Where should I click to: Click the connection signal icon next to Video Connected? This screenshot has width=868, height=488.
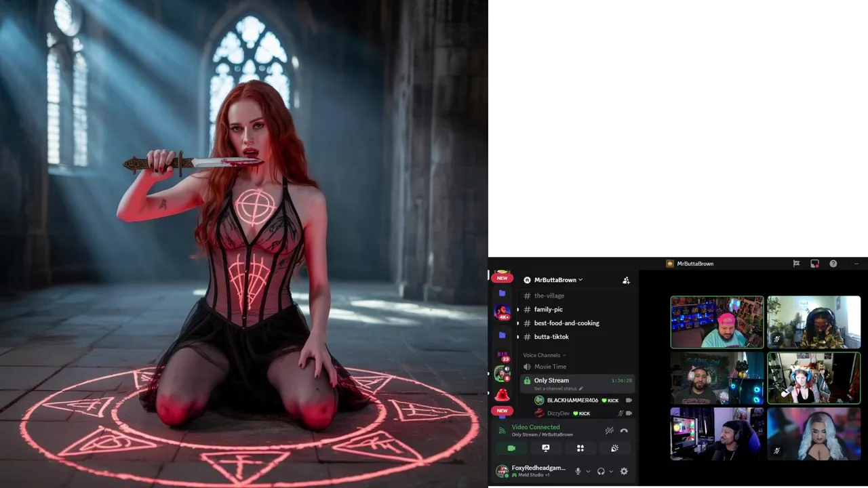pyautogui.click(x=502, y=430)
